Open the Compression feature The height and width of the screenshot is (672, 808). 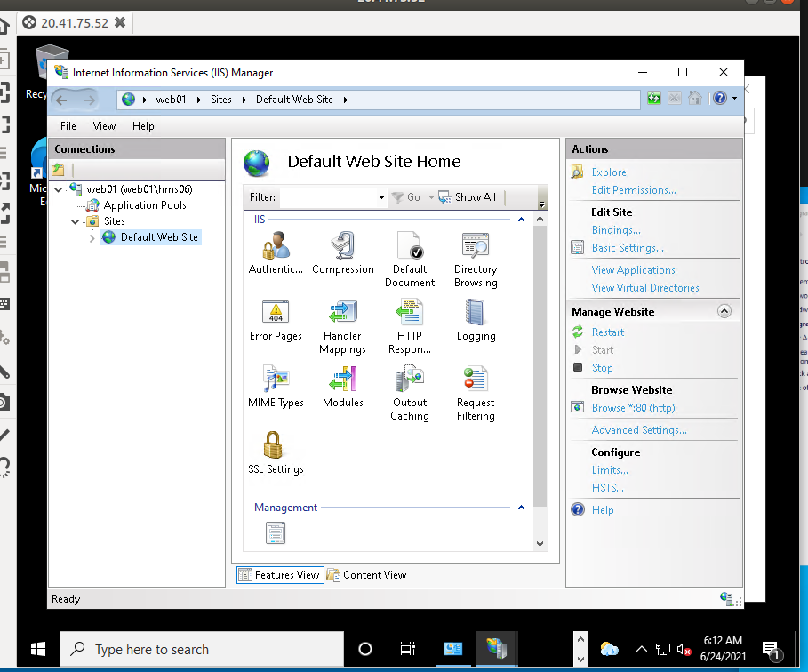coord(343,252)
